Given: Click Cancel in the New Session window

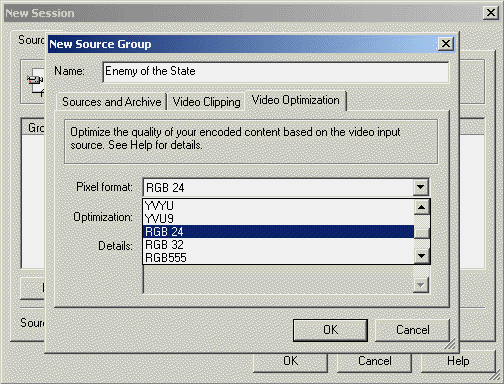Looking at the screenshot, I should point(375,361).
